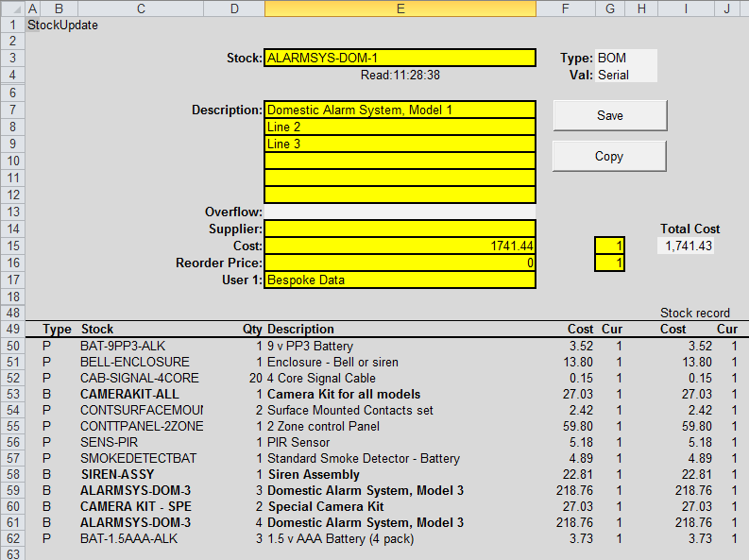749x560 pixels.
Task: Click description '9 v PP3 Battery'
Action: tap(310, 346)
